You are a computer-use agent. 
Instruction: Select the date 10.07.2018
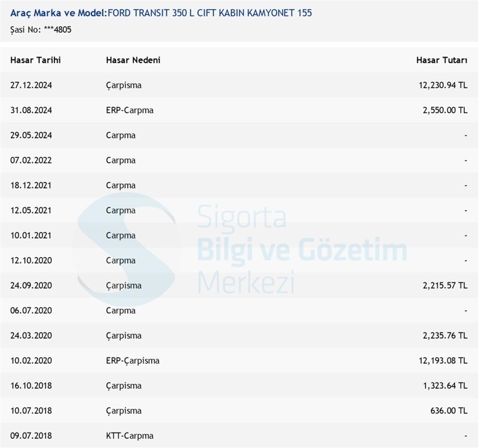tap(31, 410)
